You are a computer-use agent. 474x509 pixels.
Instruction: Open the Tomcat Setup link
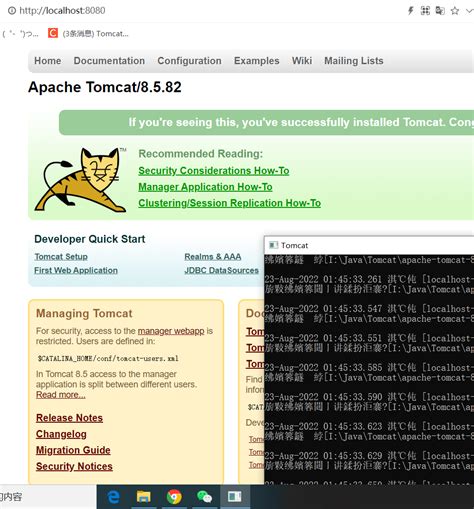coord(61,257)
